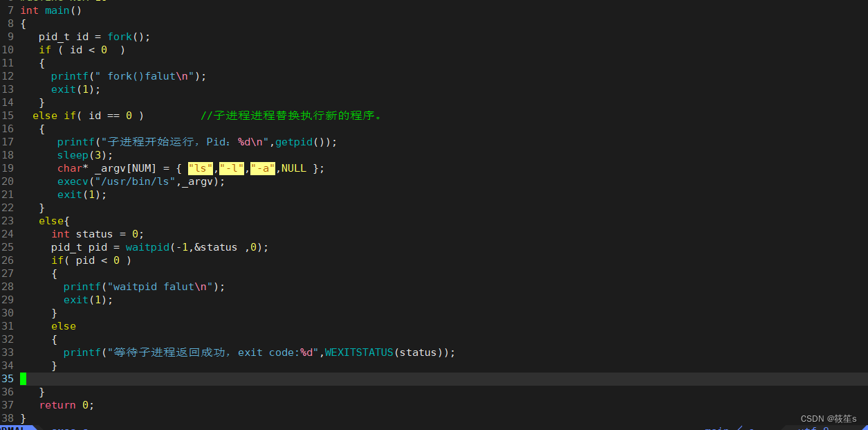Click NULL in the _argv array
The image size is (868, 430).
click(x=294, y=168)
